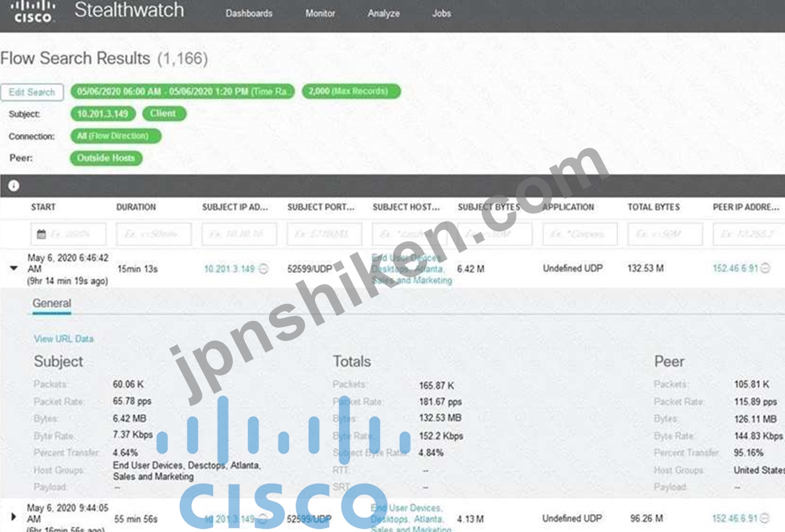Click the info icon in the dark bar

coord(14,186)
